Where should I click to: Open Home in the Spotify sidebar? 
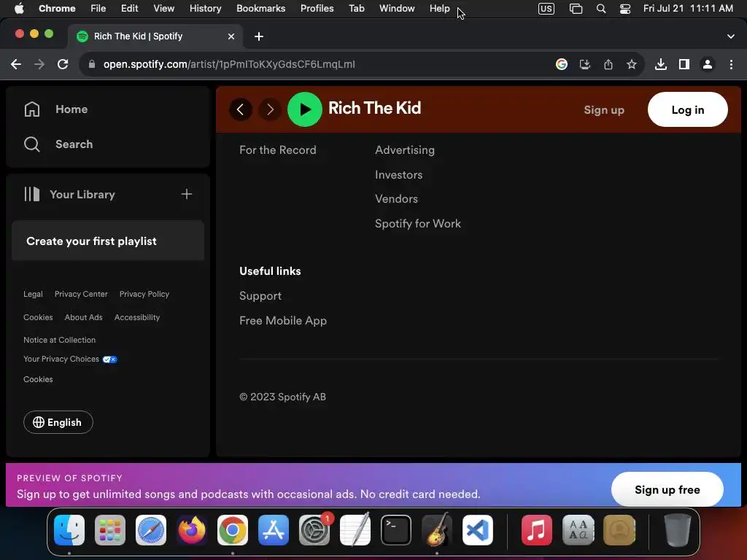pyautogui.click(x=56, y=109)
